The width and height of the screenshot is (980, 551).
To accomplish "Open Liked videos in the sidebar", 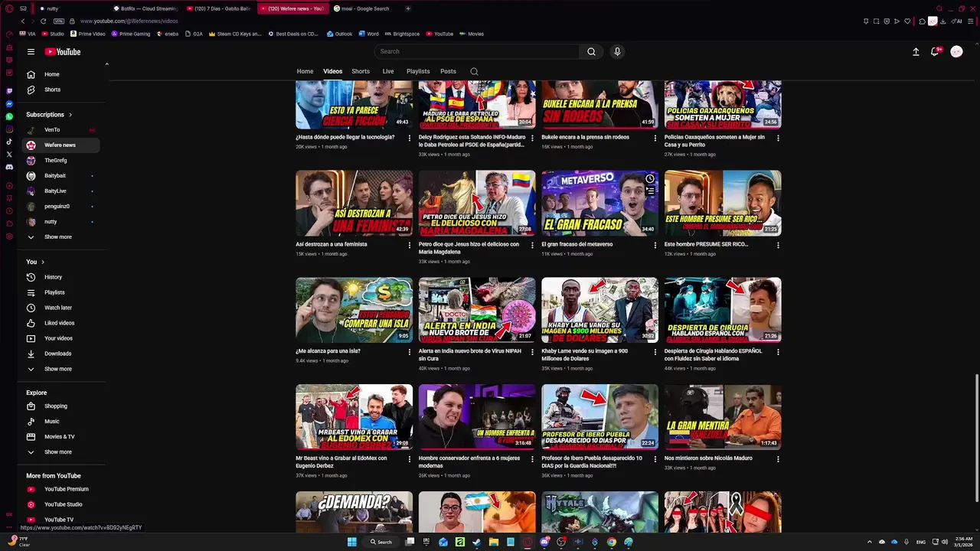I will pyautogui.click(x=60, y=323).
